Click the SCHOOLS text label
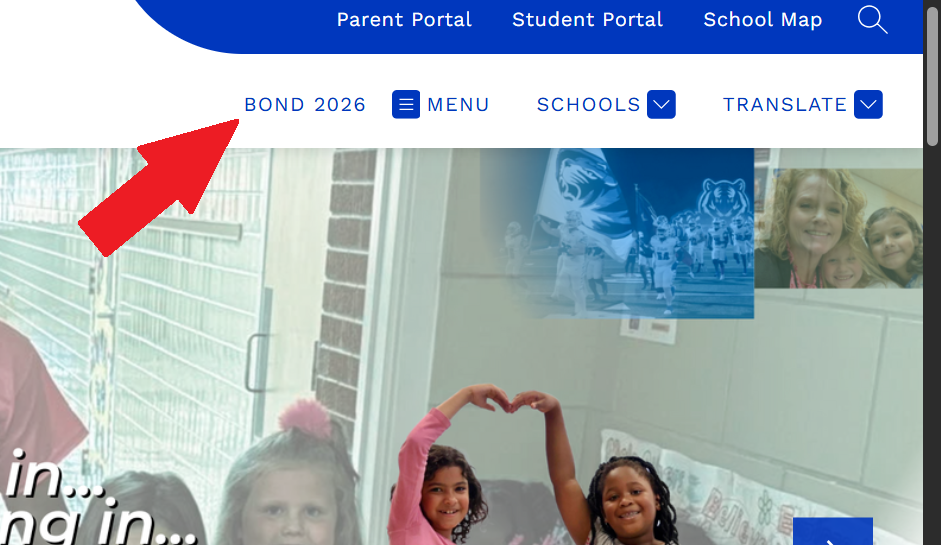 pyautogui.click(x=588, y=104)
